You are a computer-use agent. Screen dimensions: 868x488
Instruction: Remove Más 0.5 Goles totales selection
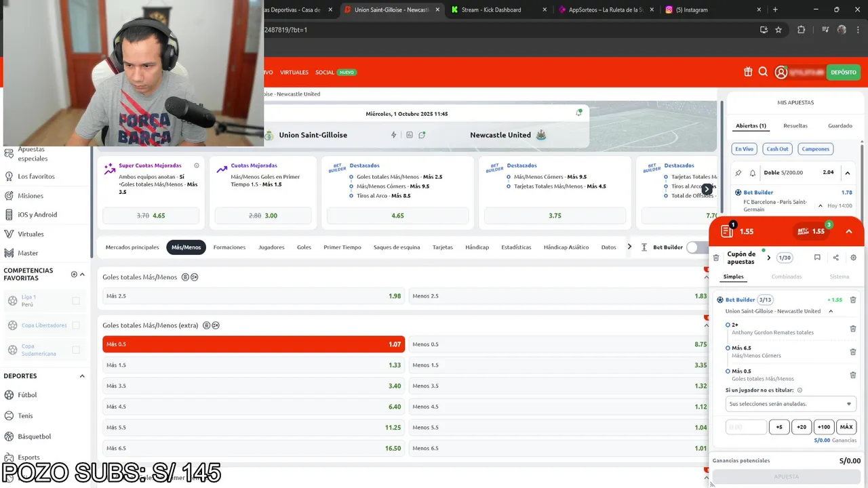pos(853,375)
